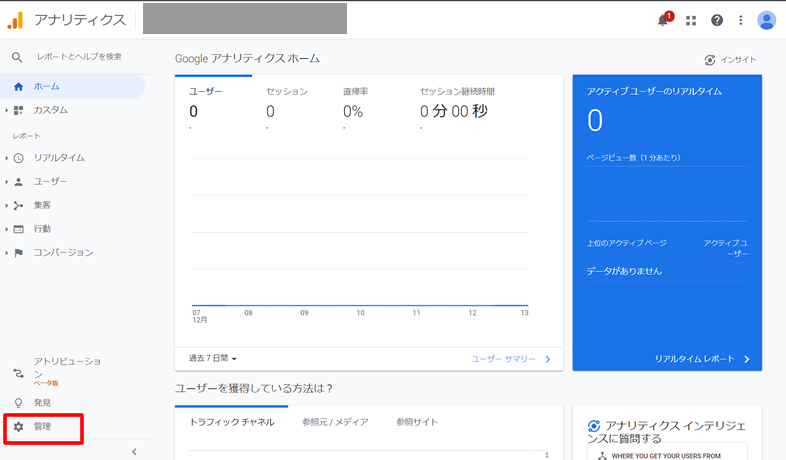
Task: Open 集客 reports in sidebar
Action: click(42, 205)
